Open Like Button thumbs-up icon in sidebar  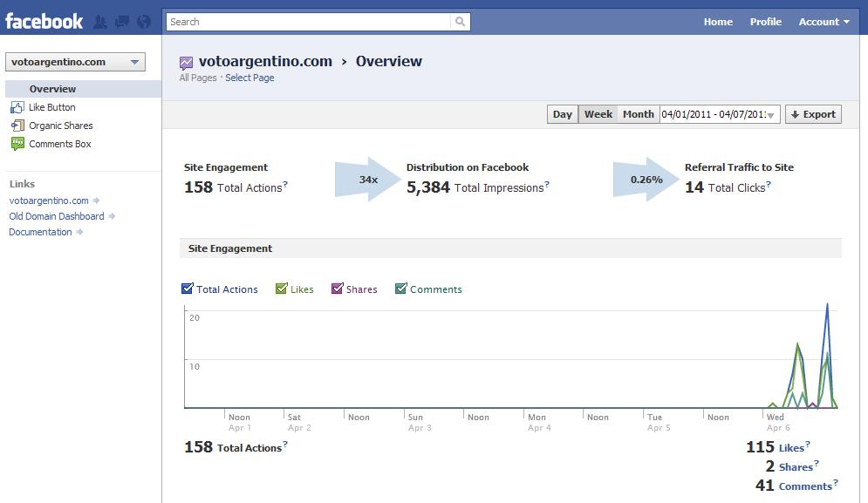point(17,107)
